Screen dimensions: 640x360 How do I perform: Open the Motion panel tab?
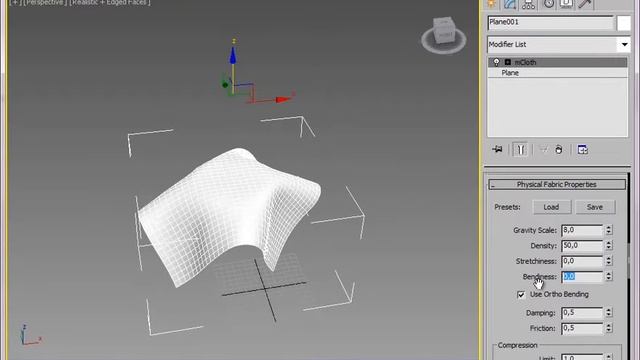[x=548, y=4]
